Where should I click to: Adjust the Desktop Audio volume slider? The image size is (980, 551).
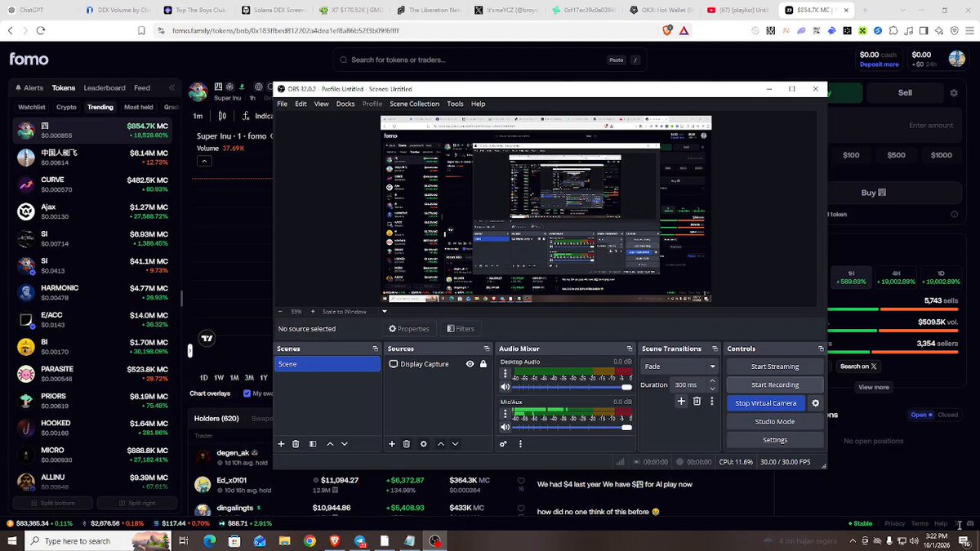572,387
